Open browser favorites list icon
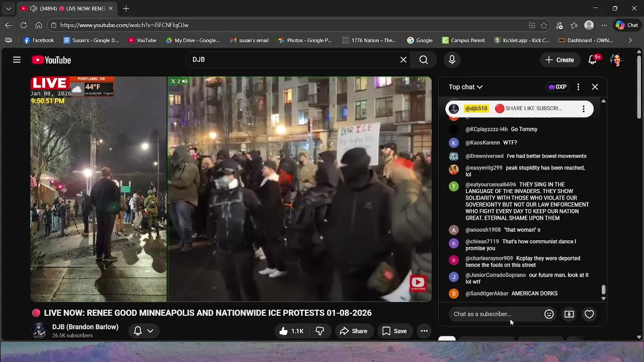 (x=574, y=25)
